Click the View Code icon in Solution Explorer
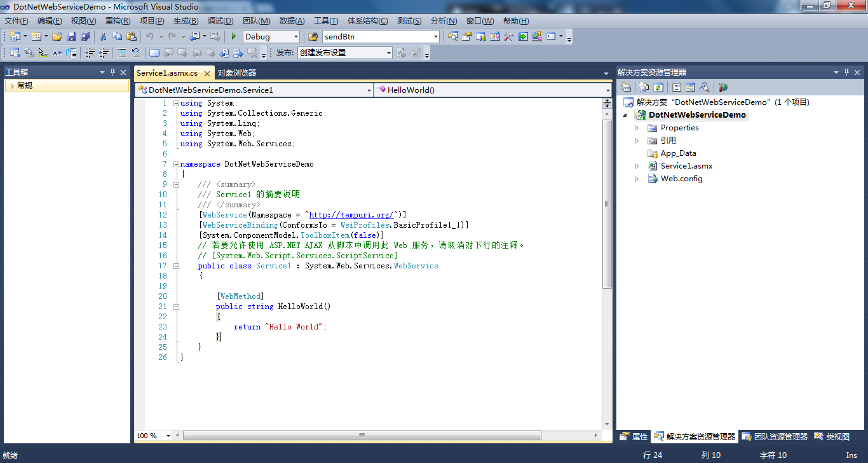 click(677, 87)
